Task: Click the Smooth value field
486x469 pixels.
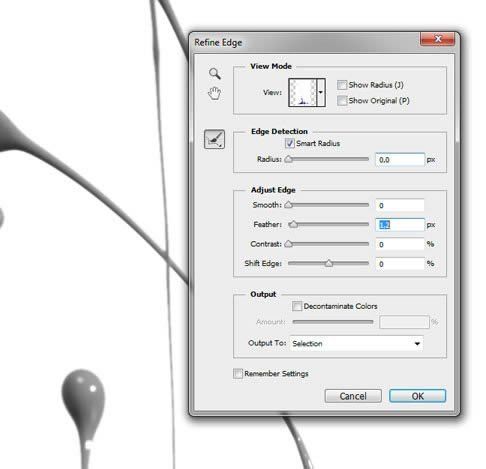Action: click(400, 205)
